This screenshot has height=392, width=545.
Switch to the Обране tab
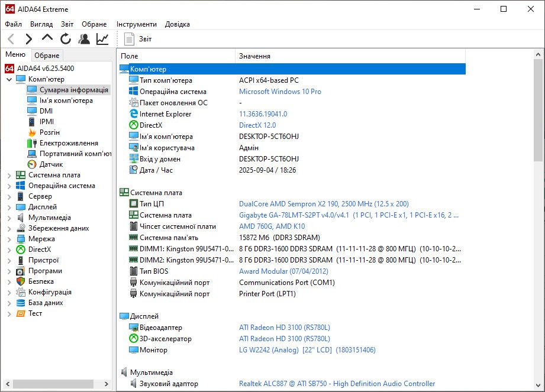(x=47, y=55)
